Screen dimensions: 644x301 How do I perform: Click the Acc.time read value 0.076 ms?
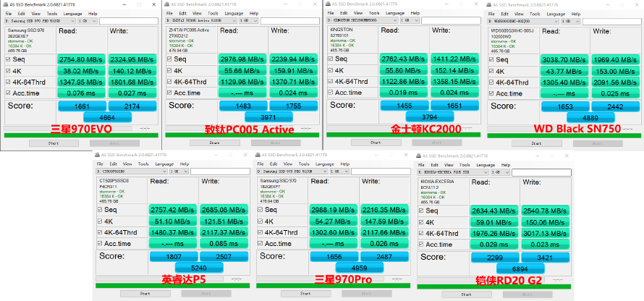click(x=81, y=93)
